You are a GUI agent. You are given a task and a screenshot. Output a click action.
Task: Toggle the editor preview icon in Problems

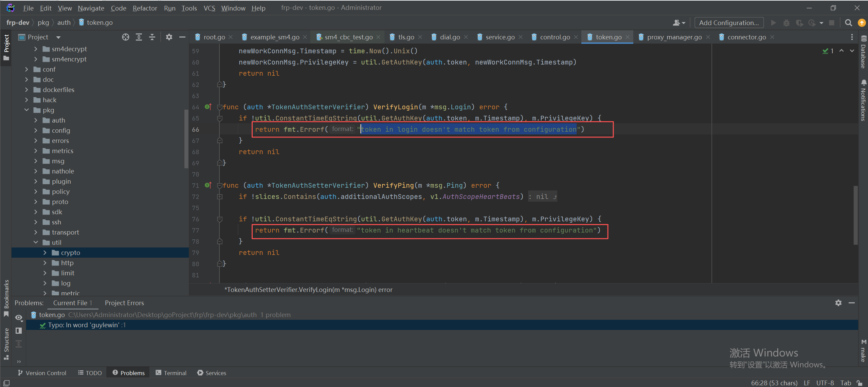(19, 330)
